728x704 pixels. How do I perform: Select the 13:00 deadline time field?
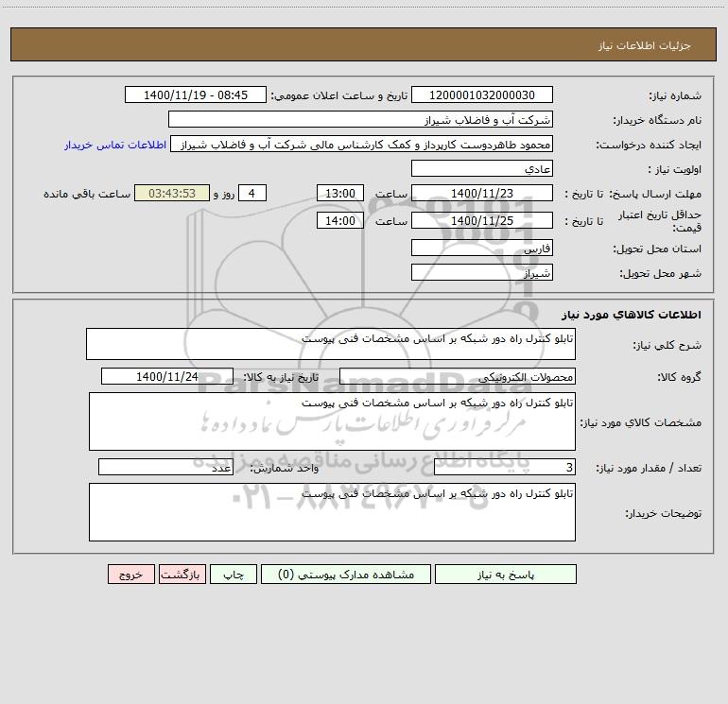pos(339,193)
